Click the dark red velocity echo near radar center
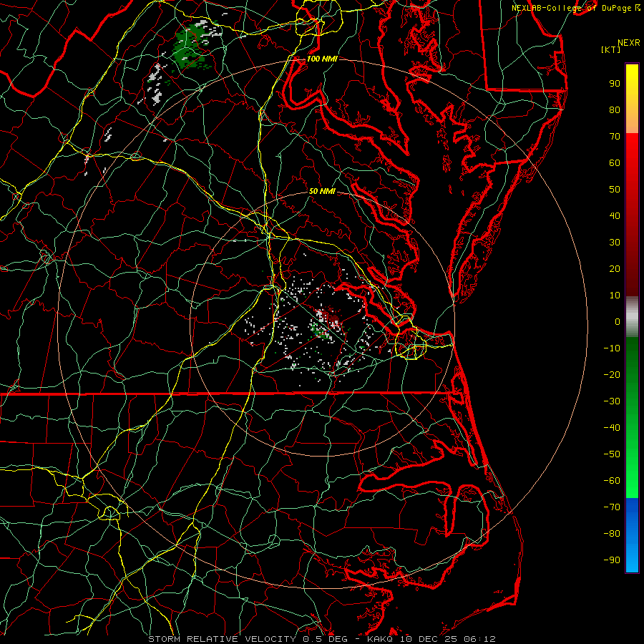Image resolution: width=644 pixels, height=644 pixels. click(331, 316)
